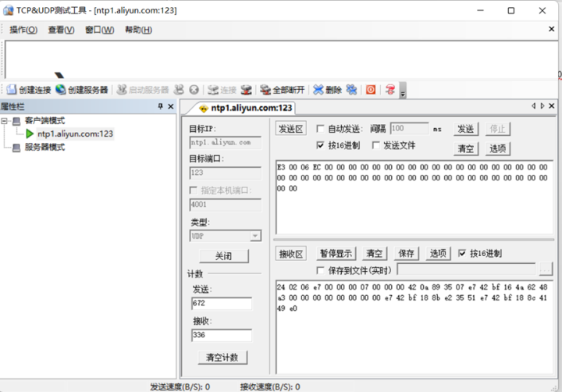
Task: Click the 全部断开 toolbar icon
Action: point(265,90)
